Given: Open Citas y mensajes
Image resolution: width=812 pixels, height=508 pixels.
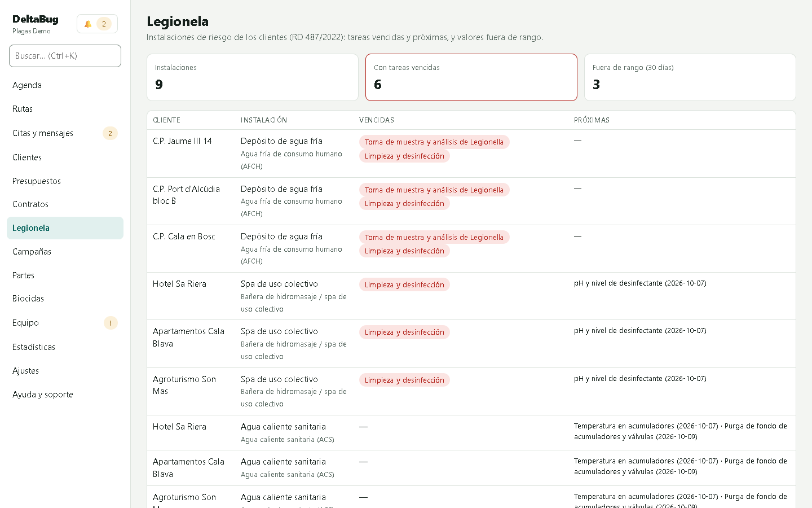Looking at the screenshot, I should tap(65, 133).
